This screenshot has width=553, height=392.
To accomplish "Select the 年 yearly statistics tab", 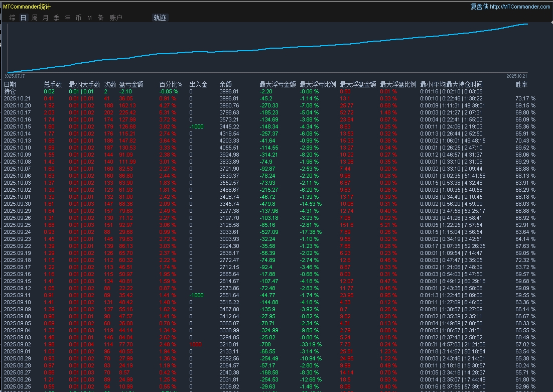I will coord(68,18).
